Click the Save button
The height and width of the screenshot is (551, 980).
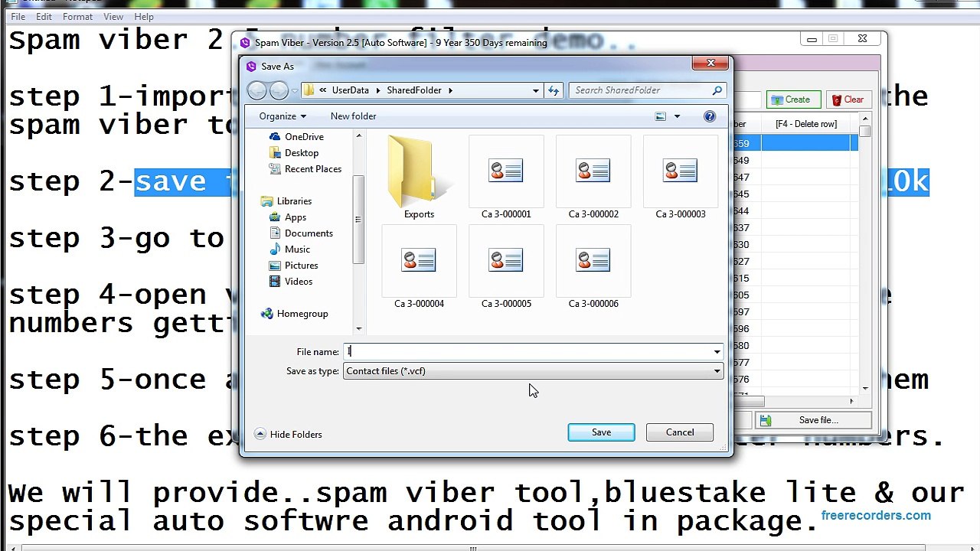point(601,432)
